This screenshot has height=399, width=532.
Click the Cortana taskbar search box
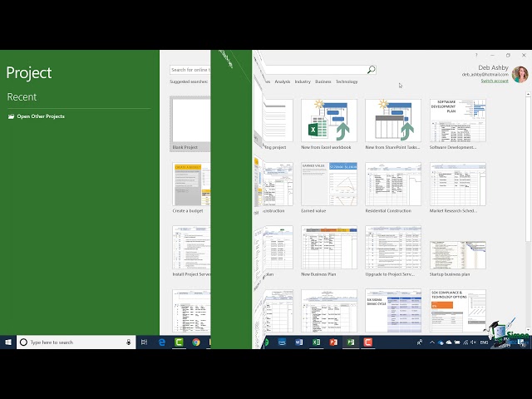(x=76, y=342)
